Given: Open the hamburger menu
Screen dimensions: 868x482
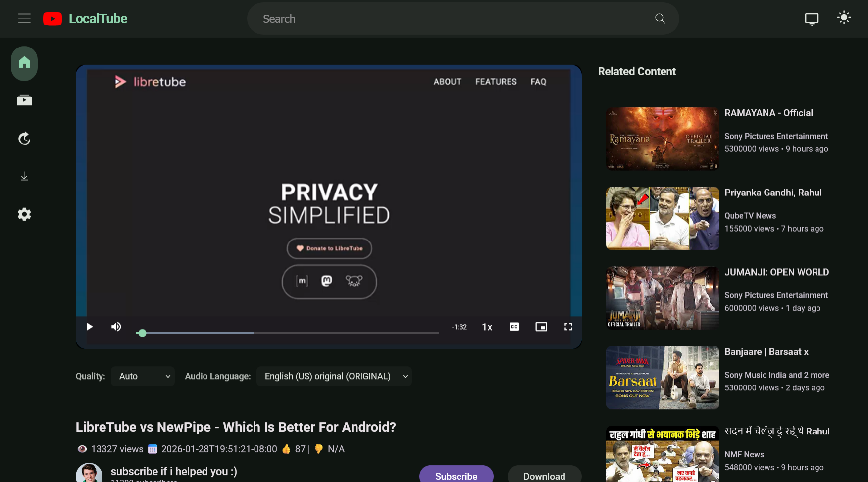Looking at the screenshot, I should [x=24, y=18].
